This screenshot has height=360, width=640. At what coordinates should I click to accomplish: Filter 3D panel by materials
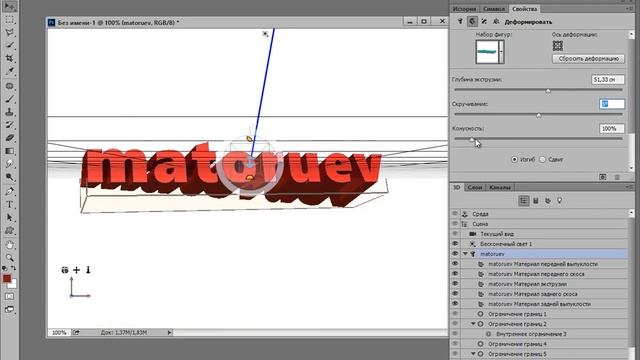(548, 200)
